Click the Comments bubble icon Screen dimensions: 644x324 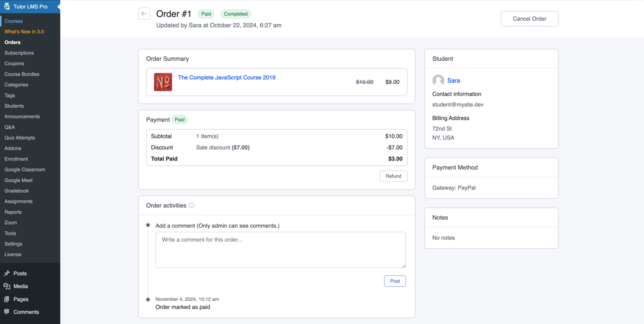coord(7,312)
